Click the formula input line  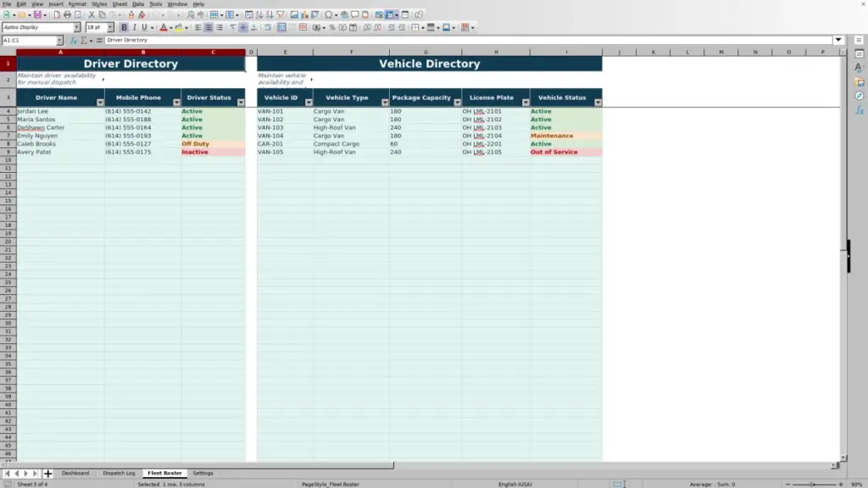[468, 40]
